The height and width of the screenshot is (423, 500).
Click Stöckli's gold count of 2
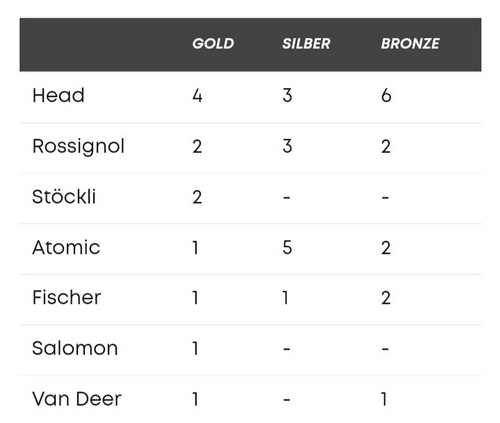coord(197,197)
